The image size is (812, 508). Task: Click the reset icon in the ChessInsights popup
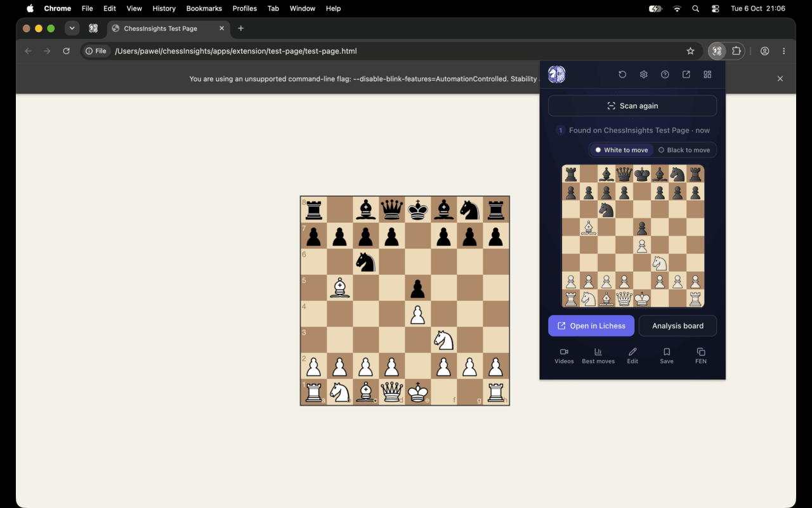click(x=622, y=74)
